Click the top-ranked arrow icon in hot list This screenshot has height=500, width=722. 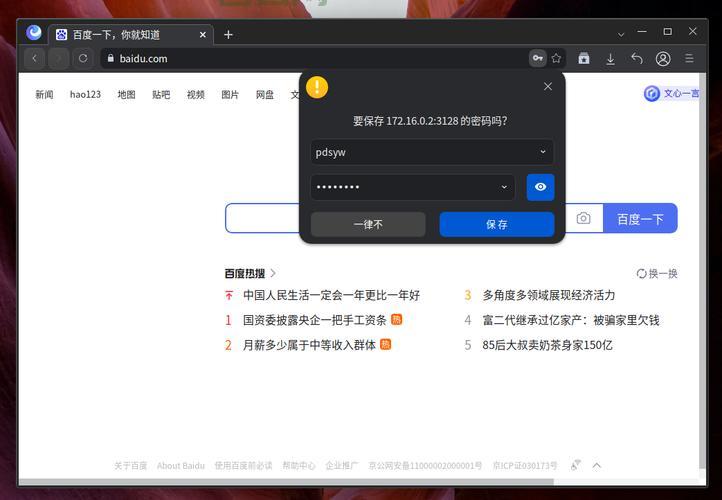point(229,295)
